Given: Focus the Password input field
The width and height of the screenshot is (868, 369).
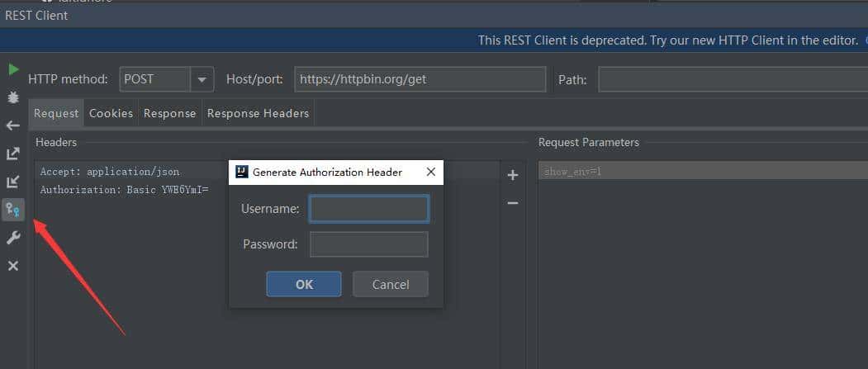Looking at the screenshot, I should [369, 244].
